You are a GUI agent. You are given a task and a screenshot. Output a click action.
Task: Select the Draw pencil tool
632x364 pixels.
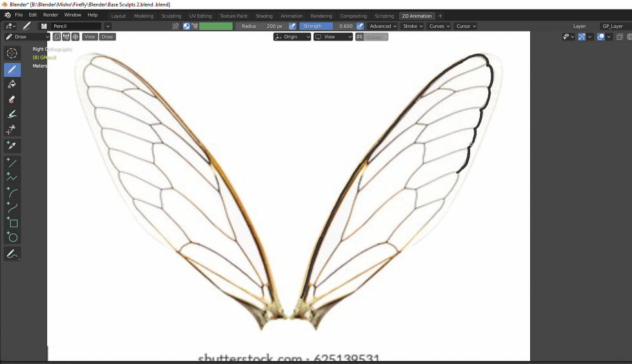point(12,70)
